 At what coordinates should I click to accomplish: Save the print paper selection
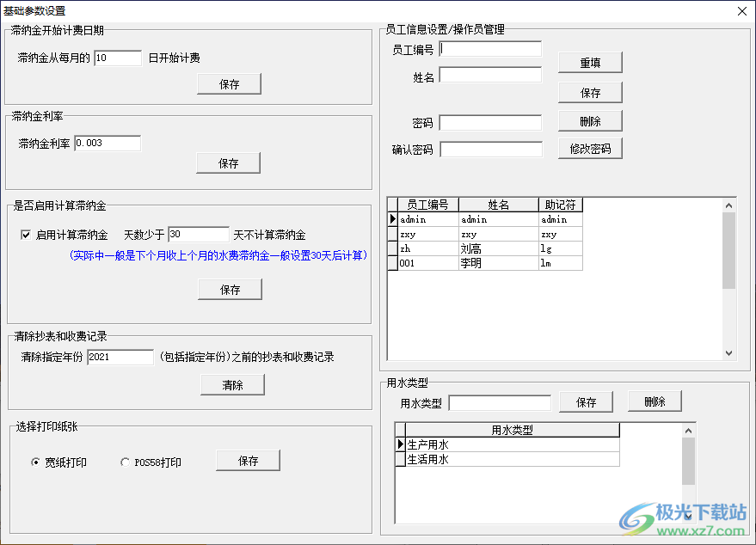point(248,460)
